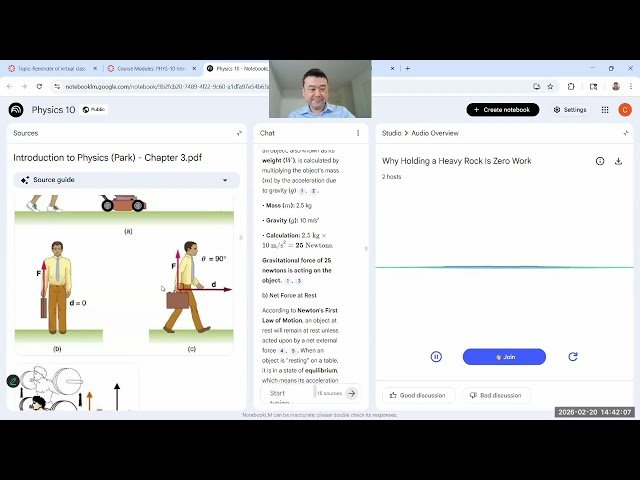This screenshot has width=640, height=480.
Task: Close the Topic Reminder tab
Action: [x=95, y=69]
